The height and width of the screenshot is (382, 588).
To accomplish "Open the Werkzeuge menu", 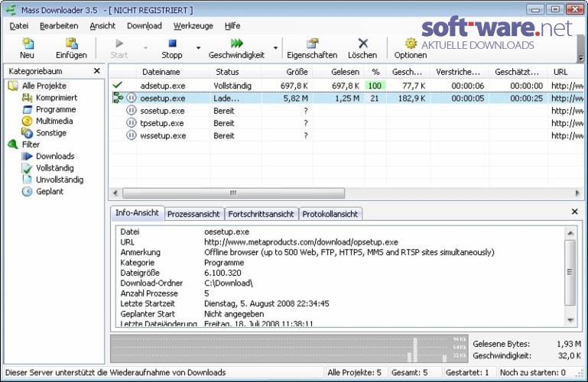I will [x=193, y=26].
